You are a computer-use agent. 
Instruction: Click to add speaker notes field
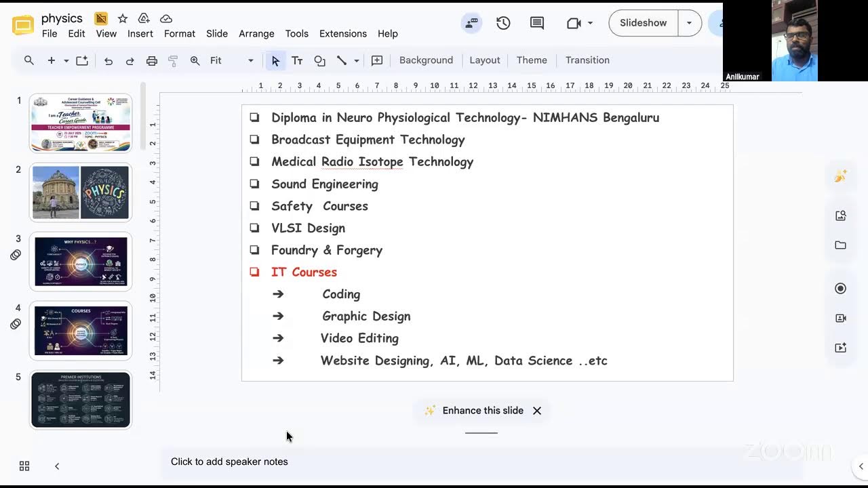pyautogui.click(x=481, y=462)
